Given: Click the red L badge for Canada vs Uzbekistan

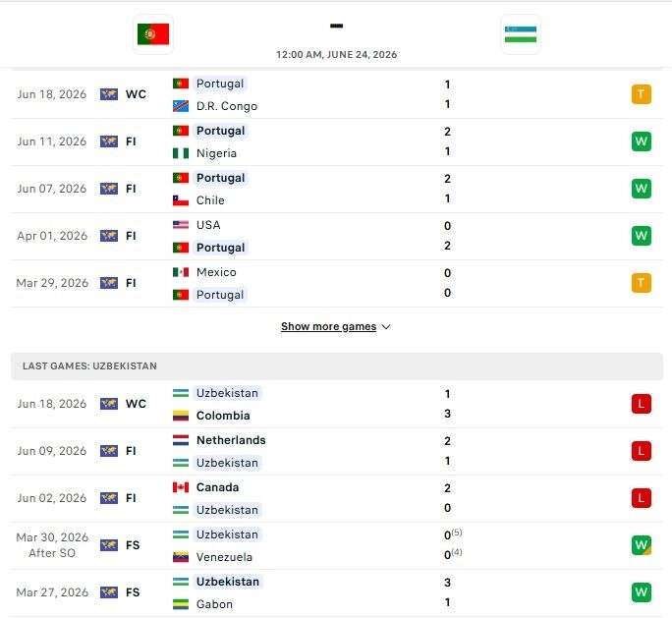Looking at the screenshot, I should tap(642, 498).
